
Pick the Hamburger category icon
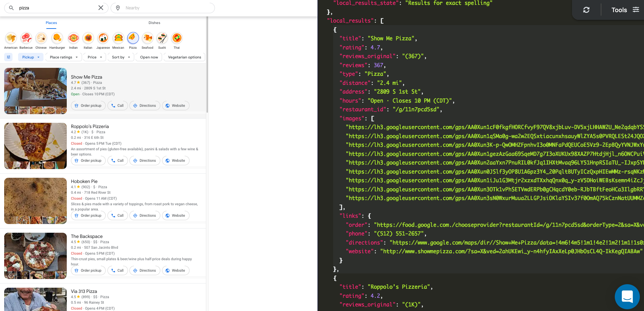coord(57,38)
